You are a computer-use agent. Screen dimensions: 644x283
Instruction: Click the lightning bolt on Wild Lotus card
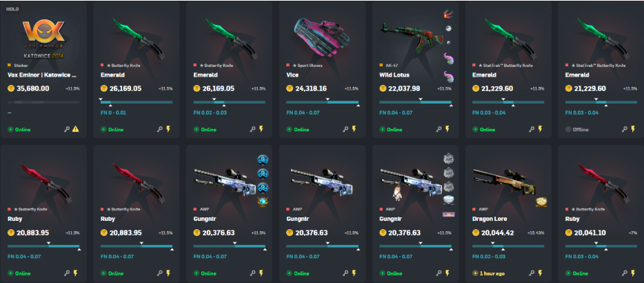click(x=446, y=129)
